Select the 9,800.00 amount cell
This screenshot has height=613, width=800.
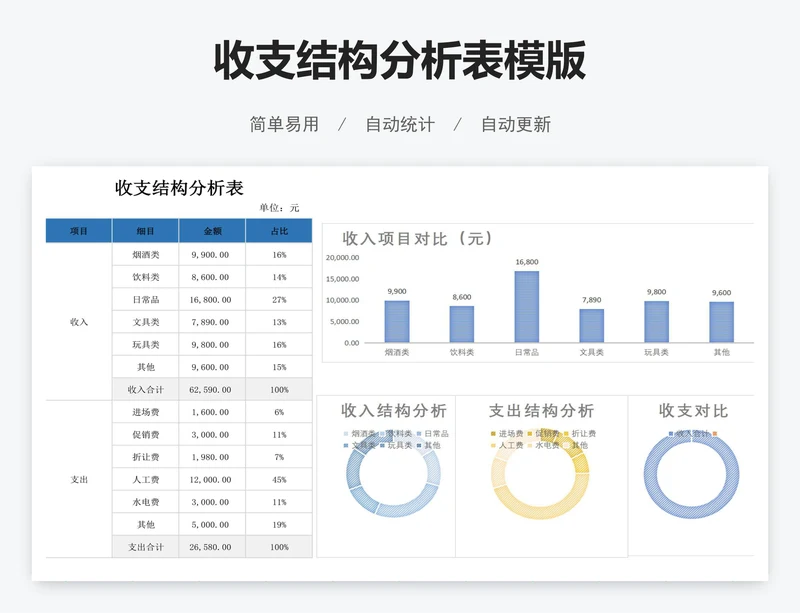[212, 344]
